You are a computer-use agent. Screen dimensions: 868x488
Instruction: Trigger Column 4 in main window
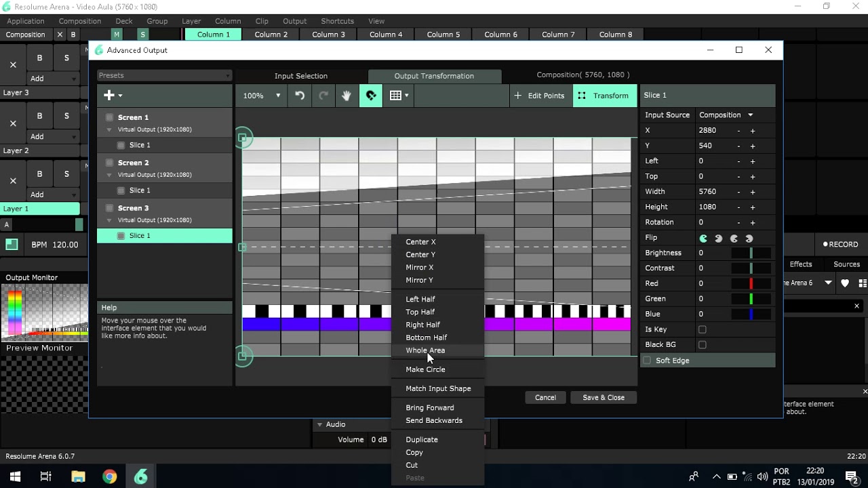click(386, 35)
